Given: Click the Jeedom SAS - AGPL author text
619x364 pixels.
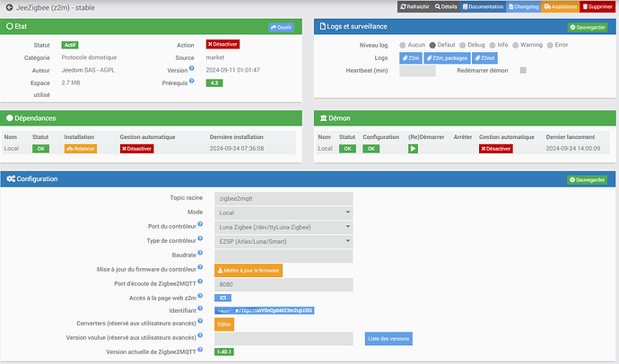Looking at the screenshot, I should (x=88, y=70).
